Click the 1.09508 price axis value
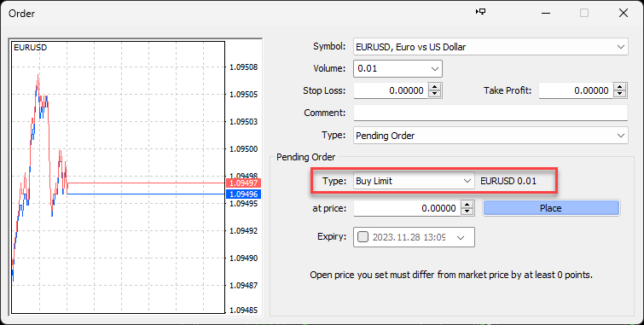 244,67
